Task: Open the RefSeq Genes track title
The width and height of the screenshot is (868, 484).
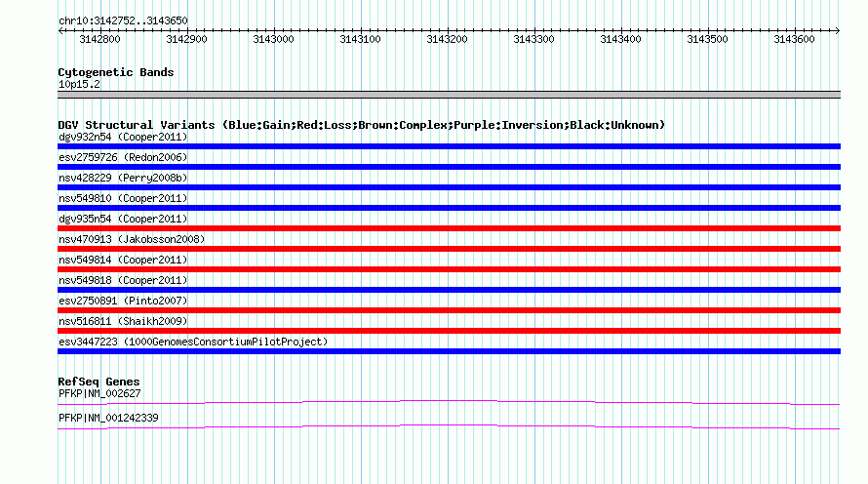Action: [x=99, y=382]
